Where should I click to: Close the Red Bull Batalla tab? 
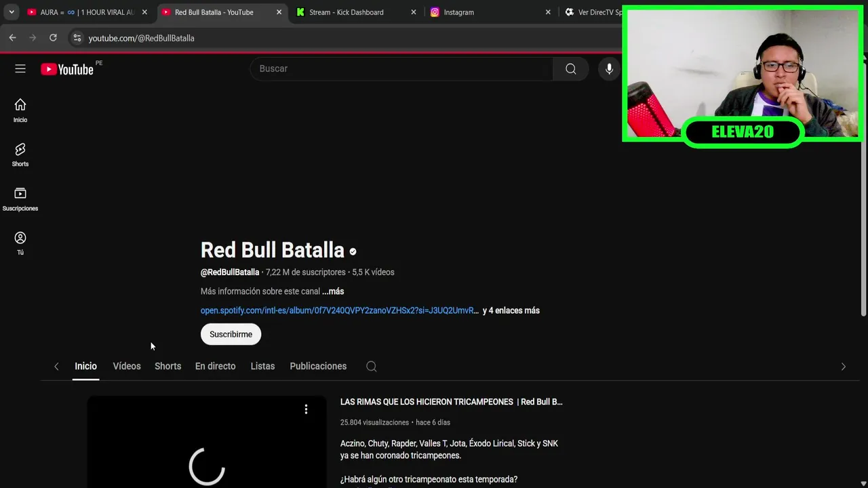coord(279,12)
